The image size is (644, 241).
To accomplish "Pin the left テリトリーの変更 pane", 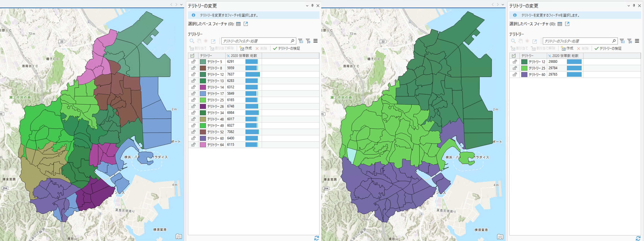I will click(313, 5).
